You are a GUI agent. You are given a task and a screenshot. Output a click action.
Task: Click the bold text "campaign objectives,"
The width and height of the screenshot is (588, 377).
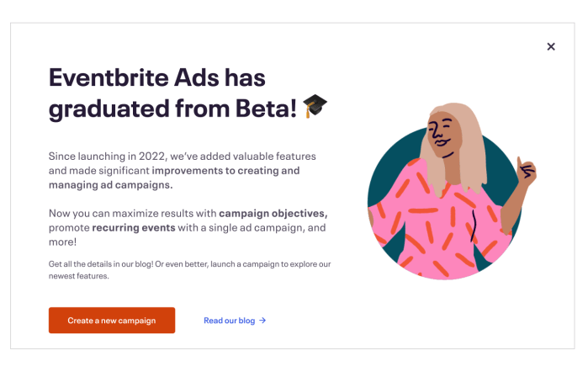(273, 214)
